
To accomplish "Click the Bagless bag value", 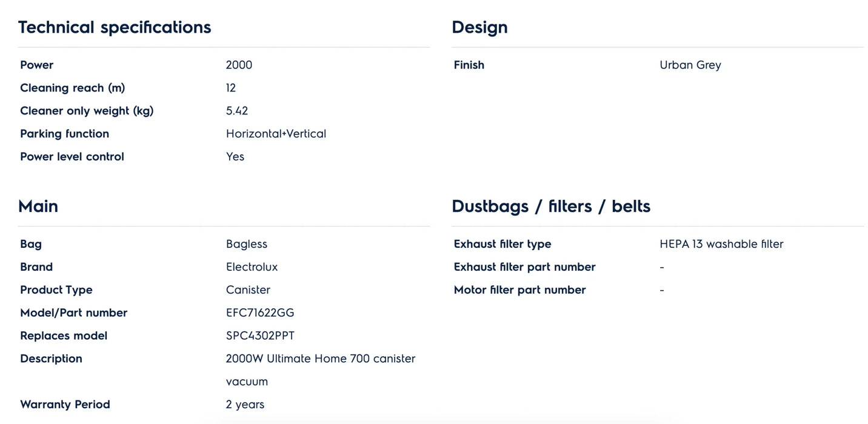I will (247, 244).
